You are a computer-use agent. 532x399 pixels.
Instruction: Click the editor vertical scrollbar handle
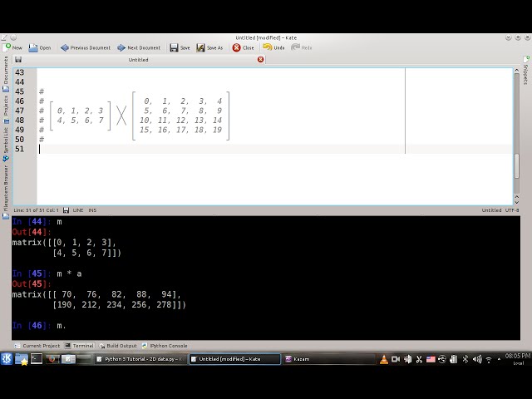[x=517, y=166]
